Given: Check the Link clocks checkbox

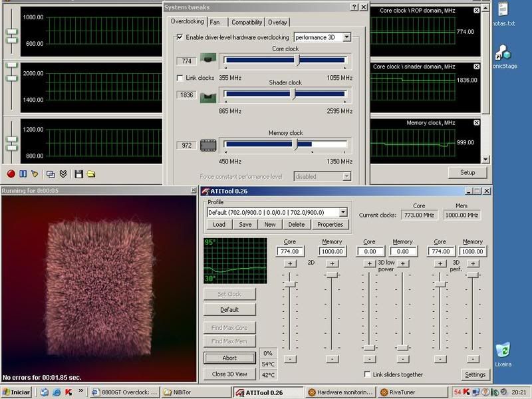Looking at the screenshot, I should pos(180,78).
